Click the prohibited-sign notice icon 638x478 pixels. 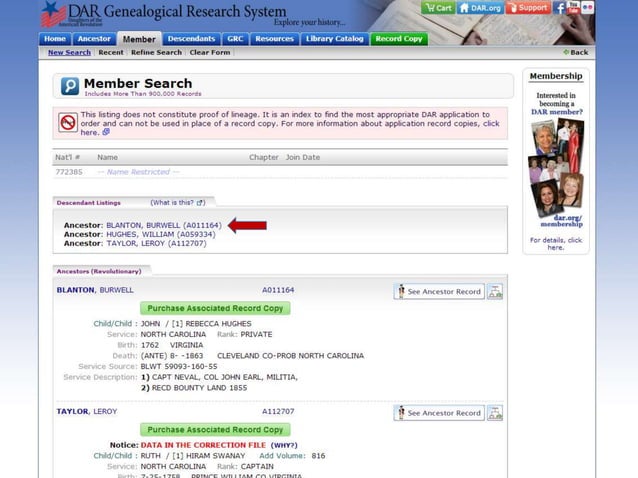tap(68, 122)
